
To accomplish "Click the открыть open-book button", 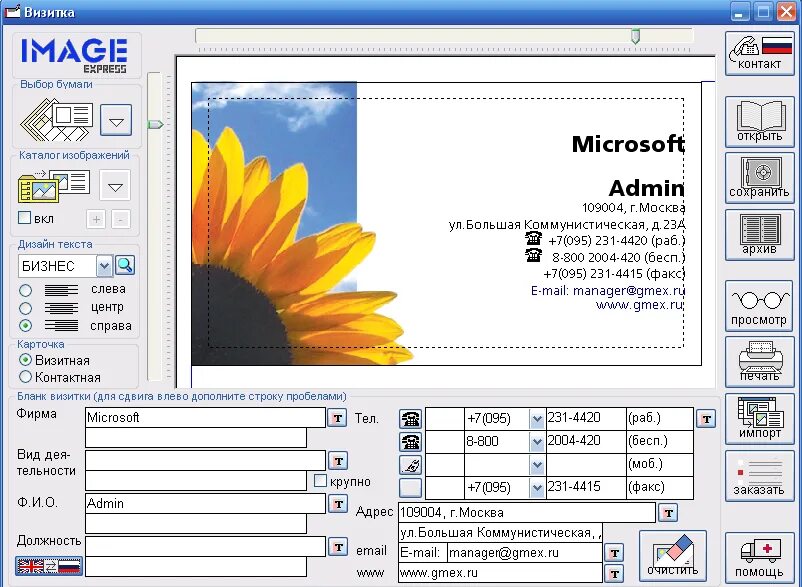I will (x=760, y=122).
